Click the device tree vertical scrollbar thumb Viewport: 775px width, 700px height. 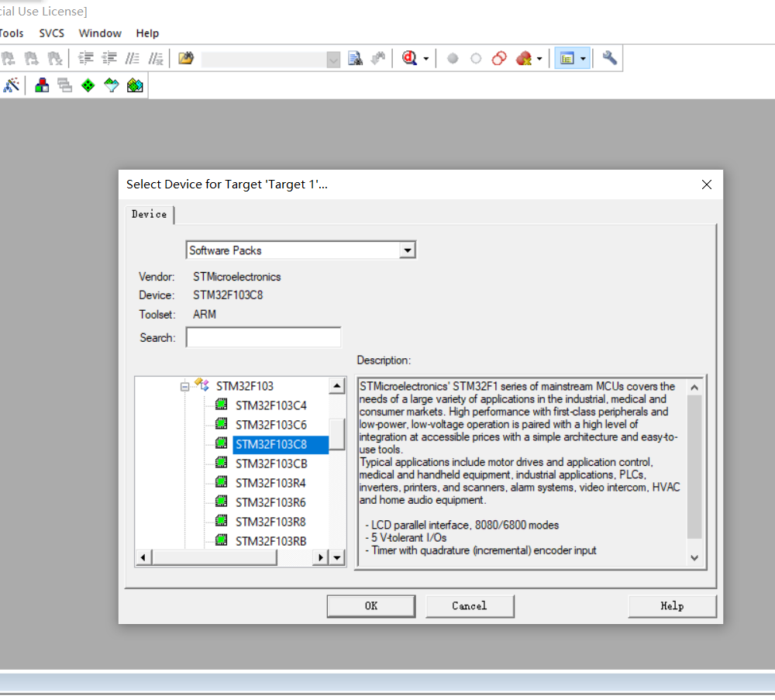pyautogui.click(x=337, y=434)
